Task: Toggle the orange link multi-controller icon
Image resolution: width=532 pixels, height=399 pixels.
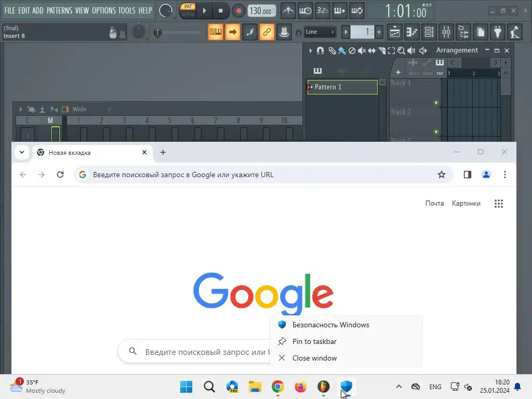Action: coord(267,32)
